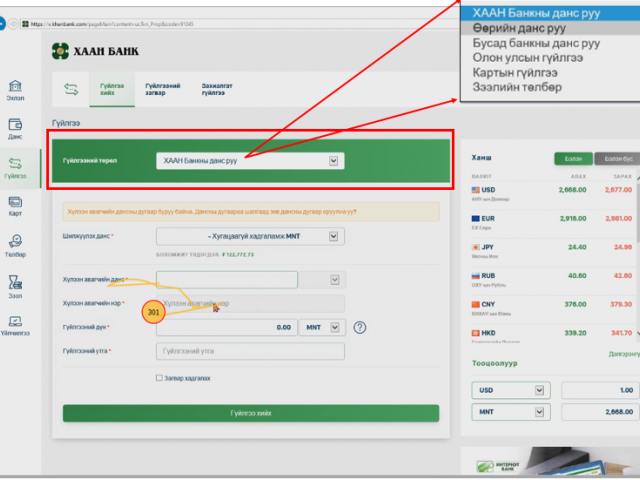Click the EUR sell rate 2,981.00

click(x=618, y=218)
